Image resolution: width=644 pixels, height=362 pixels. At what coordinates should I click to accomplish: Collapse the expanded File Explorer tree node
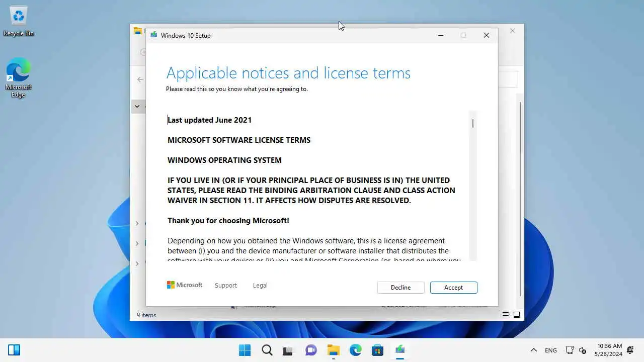[x=137, y=107]
